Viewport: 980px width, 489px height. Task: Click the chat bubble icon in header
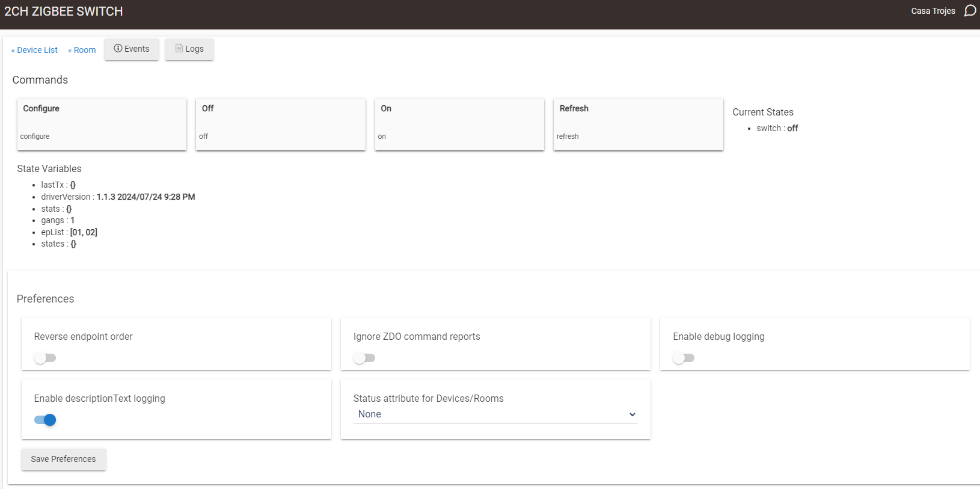coord(970,11)
